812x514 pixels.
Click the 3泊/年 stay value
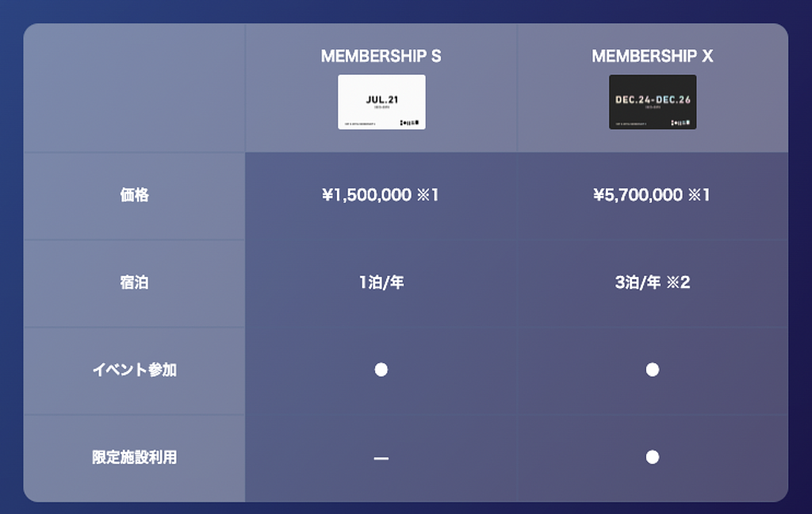tap(638, 282)
